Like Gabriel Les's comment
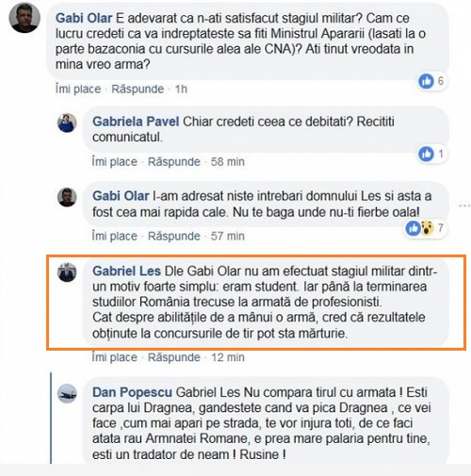The height and width of the screenshot is (476, 471). pos(115,357)
